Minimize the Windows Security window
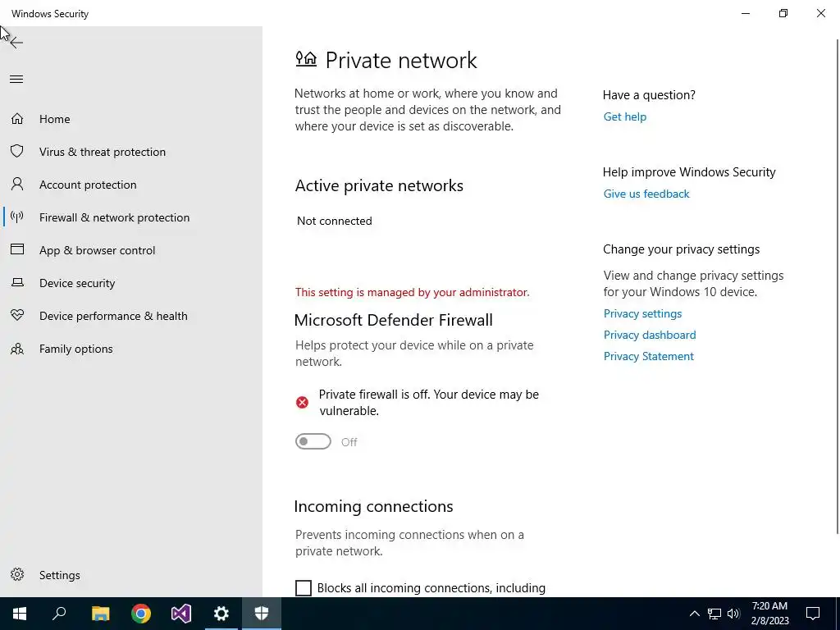The height and width of the screenshot is (630, 840). point(746,13)
